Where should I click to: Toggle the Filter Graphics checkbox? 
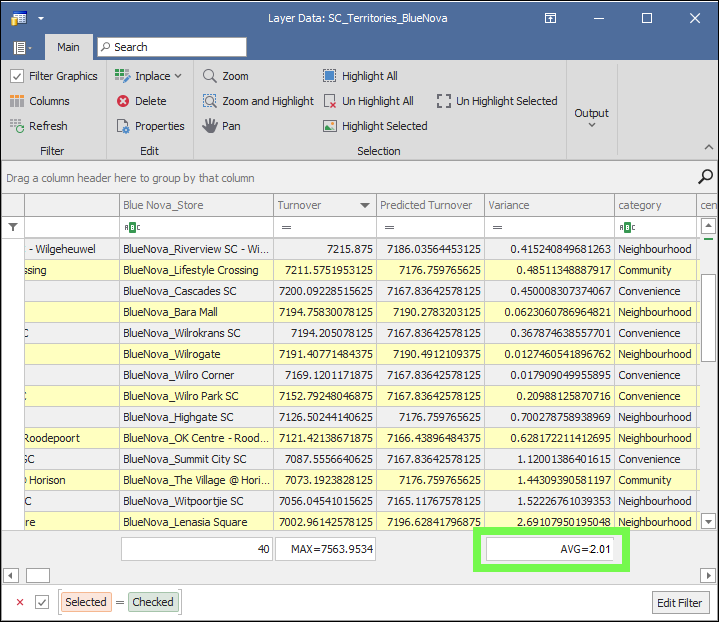pos(17,76)
